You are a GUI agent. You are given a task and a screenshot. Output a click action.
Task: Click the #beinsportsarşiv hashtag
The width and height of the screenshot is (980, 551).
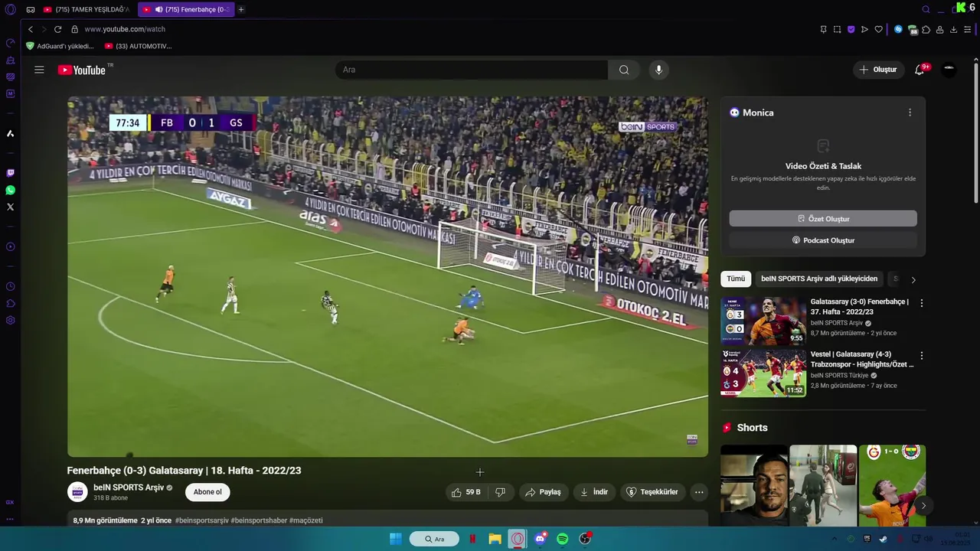pos(201,520)
